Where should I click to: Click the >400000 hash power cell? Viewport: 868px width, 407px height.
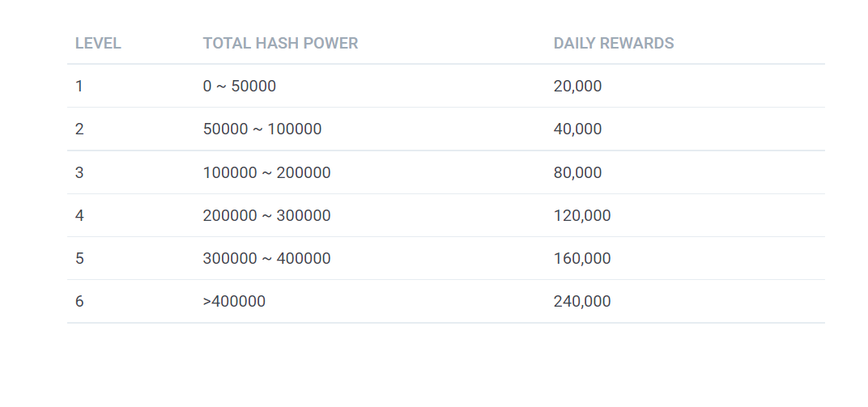(x=234, y=302)
